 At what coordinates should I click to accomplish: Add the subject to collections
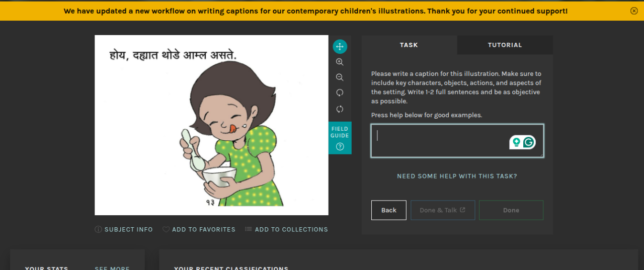coord(286,229)
